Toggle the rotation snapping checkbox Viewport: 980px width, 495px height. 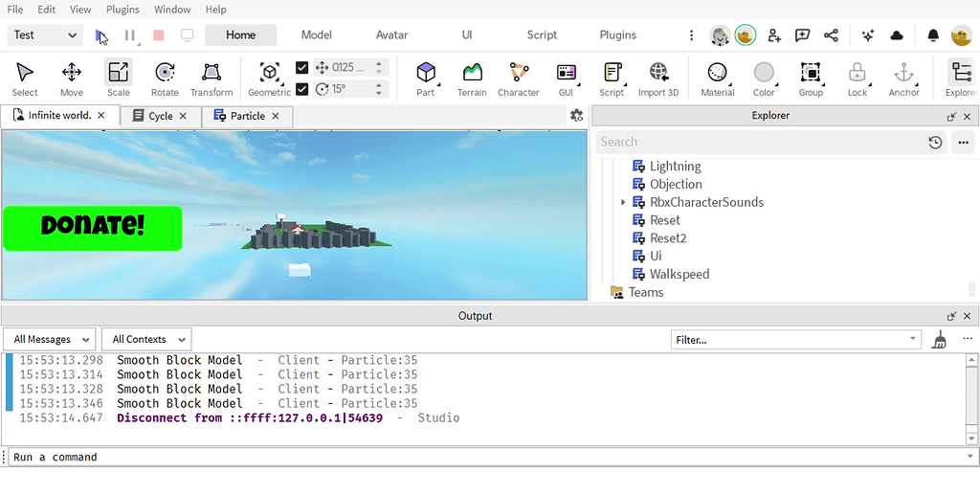click(x=301, y=89)
